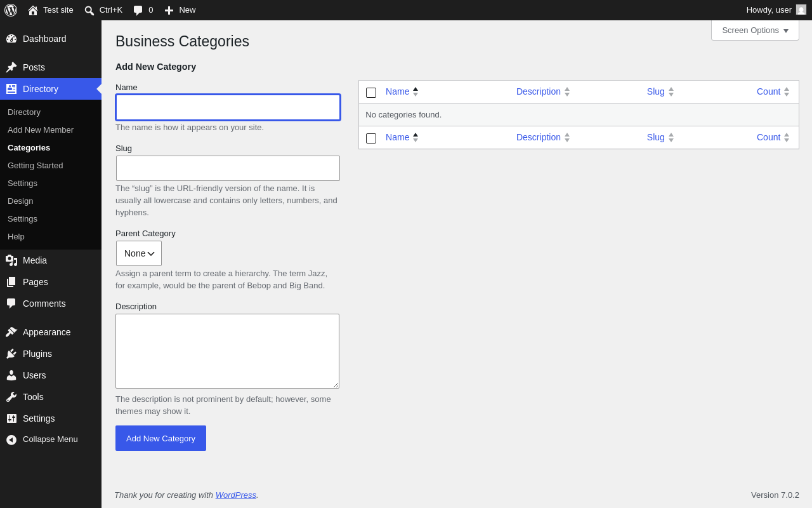
Task: Go to Getting Started submenu item
Action: click(36, 166)
